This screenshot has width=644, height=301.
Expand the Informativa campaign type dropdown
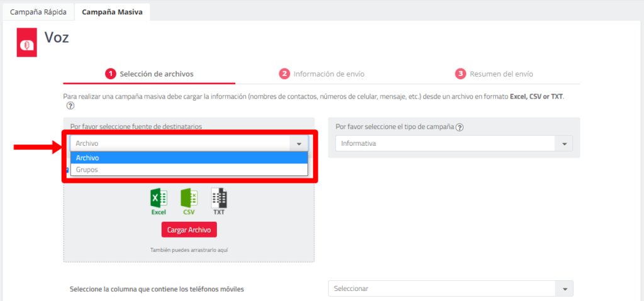pos(563,144)
